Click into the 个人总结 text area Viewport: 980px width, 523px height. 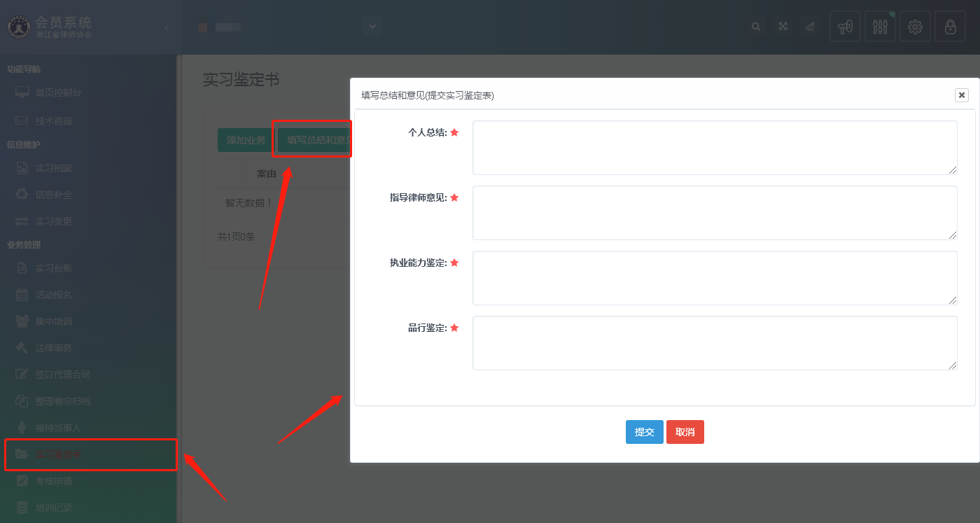pyautogui.click(x=714, y=148)
